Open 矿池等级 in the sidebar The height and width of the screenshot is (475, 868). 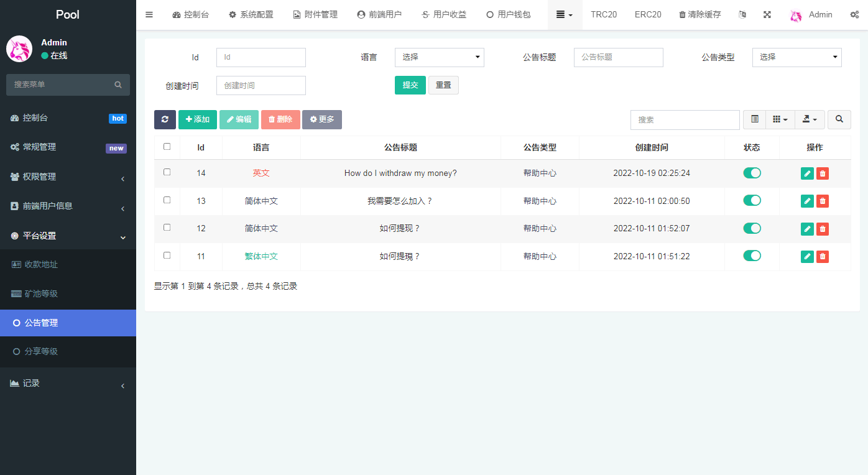(x=41, y=293)
